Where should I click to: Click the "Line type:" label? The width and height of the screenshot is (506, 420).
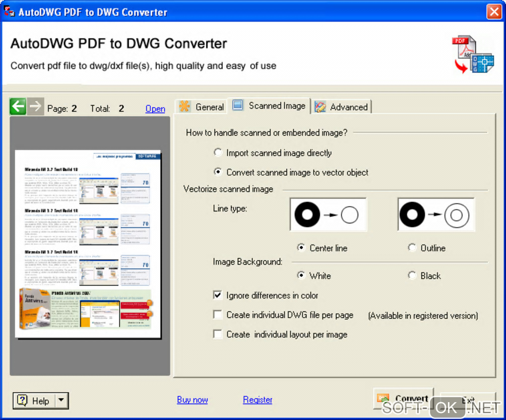(x=230, y=209)
